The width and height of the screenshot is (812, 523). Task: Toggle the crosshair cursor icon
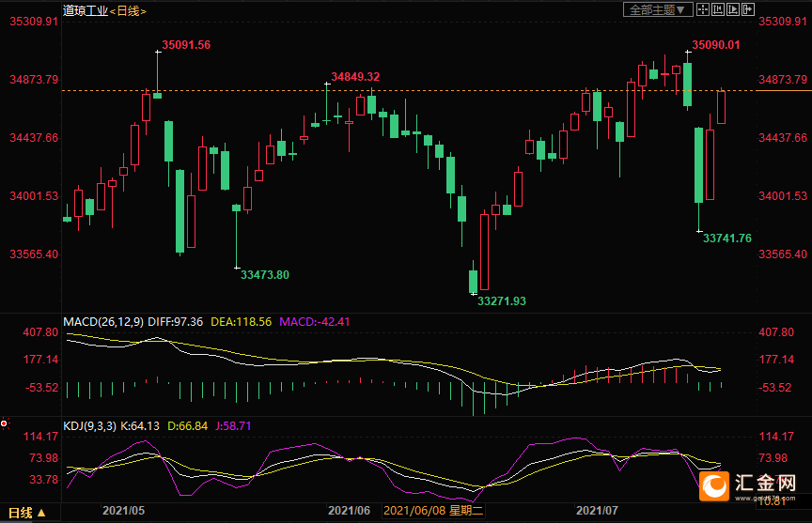[703, 9]
